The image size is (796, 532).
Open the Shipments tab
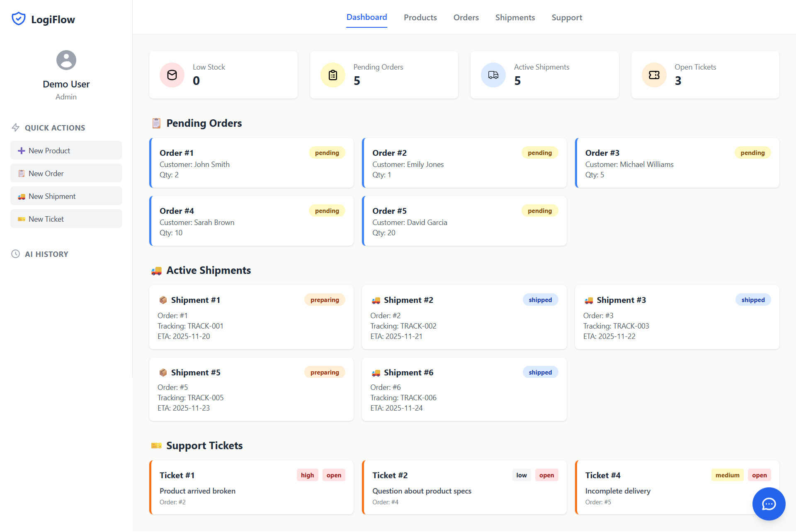[515, 17]
